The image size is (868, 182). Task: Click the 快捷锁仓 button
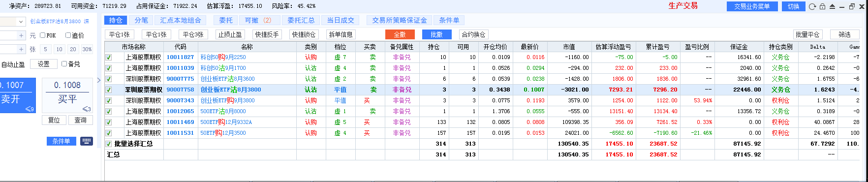[x=304, y=34]
